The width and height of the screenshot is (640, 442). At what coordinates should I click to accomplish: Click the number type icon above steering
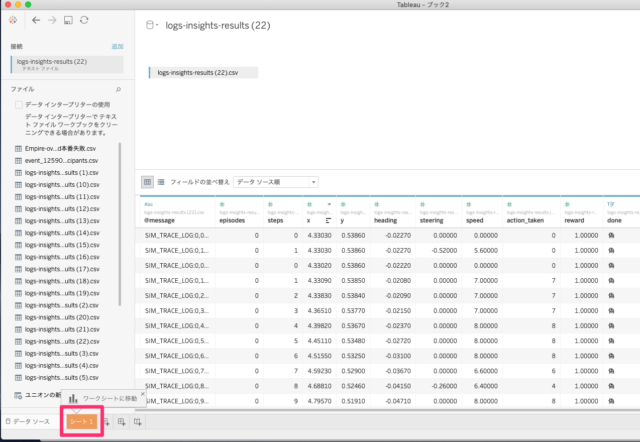point(422,204)
